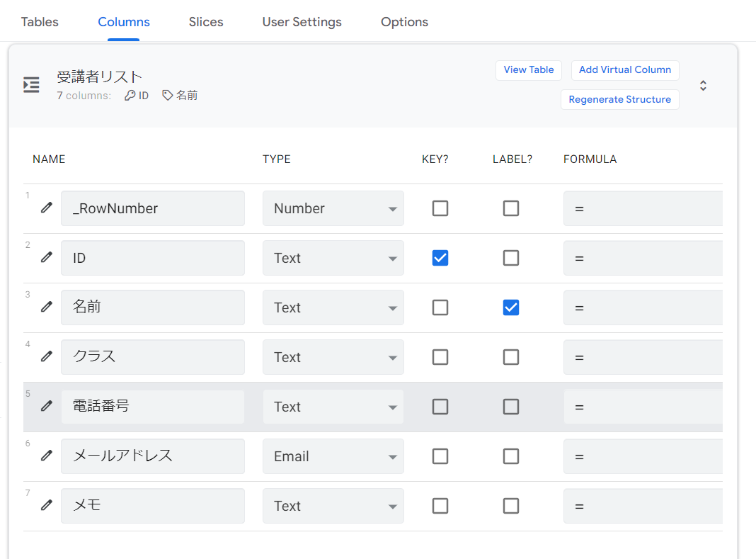Change type dropdown for メールアドレス
The height and width of the screenshot is (559, 756).
pyautogui.click(x=333, y=456)
